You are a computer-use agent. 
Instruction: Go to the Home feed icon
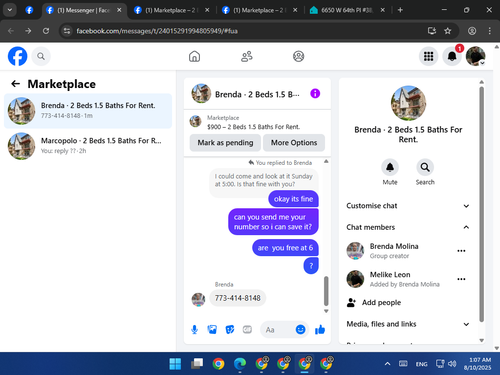click(x=194, y=56)
